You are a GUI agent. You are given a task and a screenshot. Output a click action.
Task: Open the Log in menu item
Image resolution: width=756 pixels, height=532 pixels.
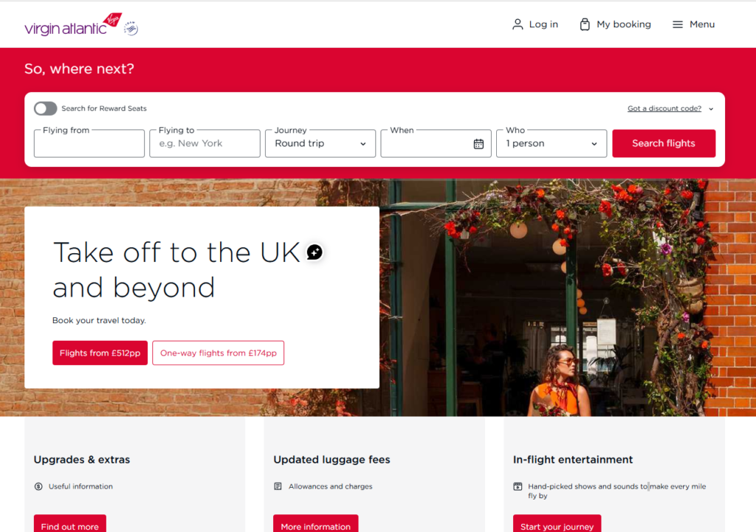click(x=535, y=24)
